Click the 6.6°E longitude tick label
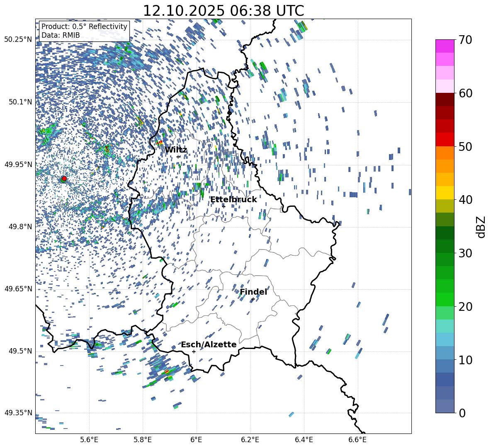The height and width of the screenshot is (448, 491). point(357,440)
